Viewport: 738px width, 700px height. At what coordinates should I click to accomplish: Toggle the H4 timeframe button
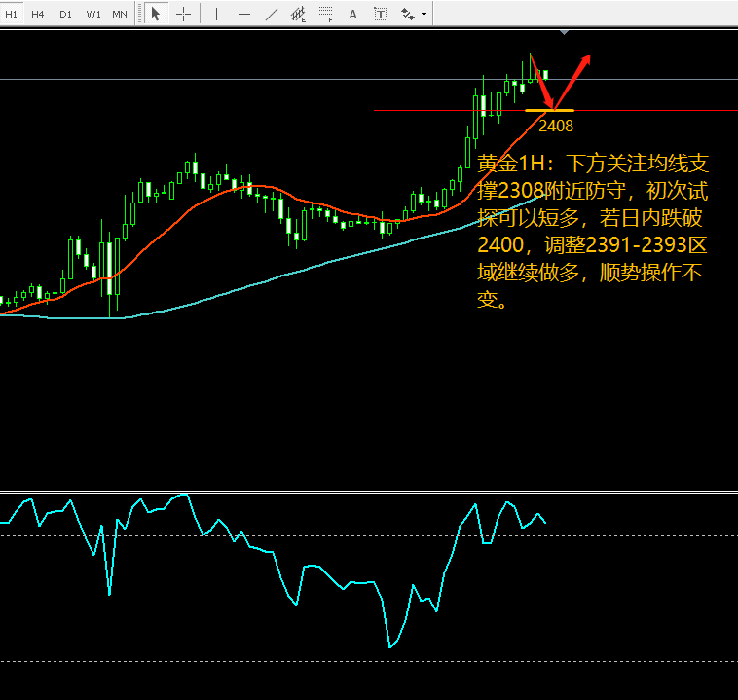pyautogui.click(x=38, y=15)
